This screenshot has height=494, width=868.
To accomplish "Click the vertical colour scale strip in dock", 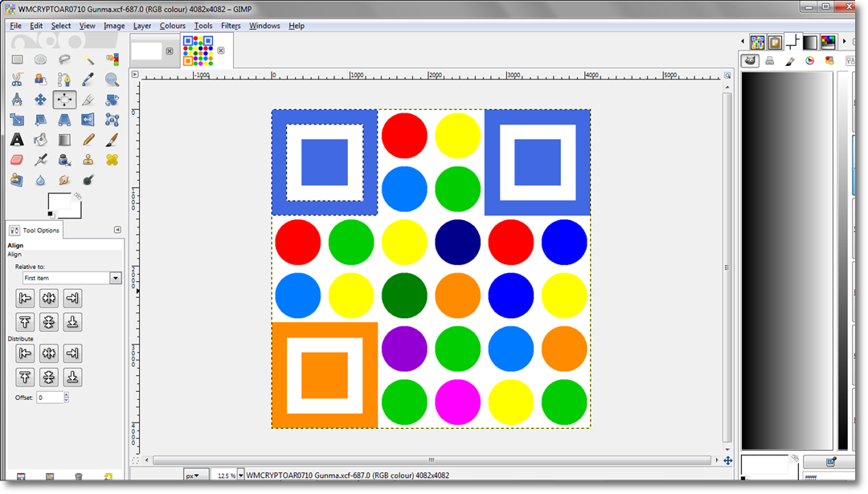I will click(842, 260).
